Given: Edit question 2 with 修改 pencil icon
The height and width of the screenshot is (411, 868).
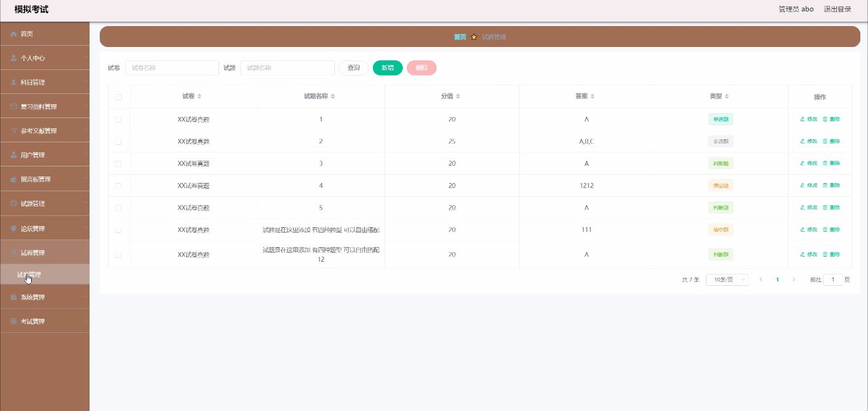Looking at the screenshot, I should coord(803,141).
